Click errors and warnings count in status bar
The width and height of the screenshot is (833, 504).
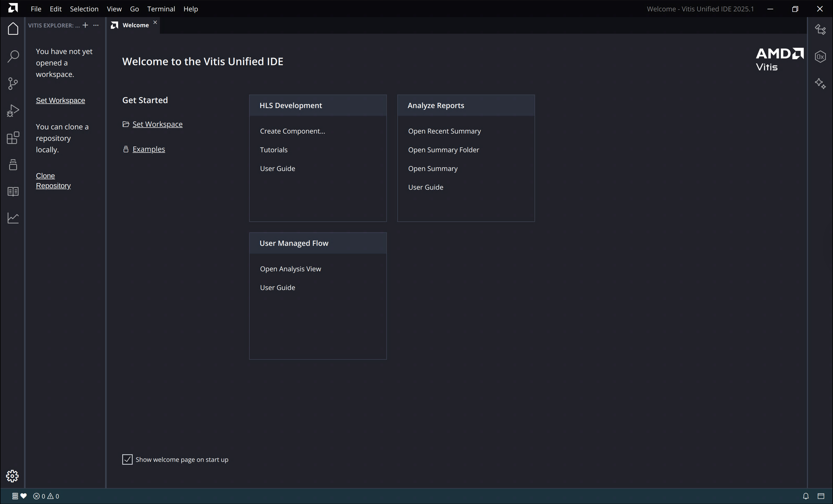tap(46, 496)
